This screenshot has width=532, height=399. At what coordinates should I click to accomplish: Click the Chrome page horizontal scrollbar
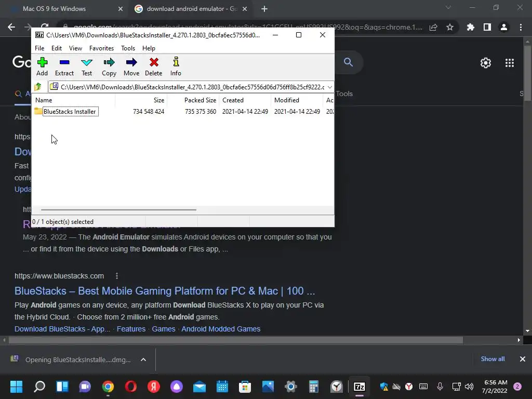[x=236, y=340]
